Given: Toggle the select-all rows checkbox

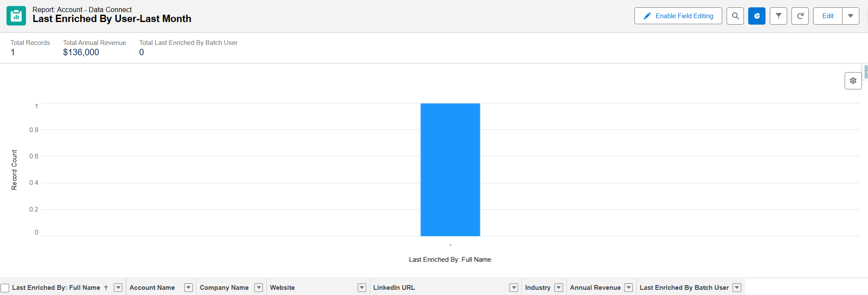Looking at the screenshot, I should point(5,288).
